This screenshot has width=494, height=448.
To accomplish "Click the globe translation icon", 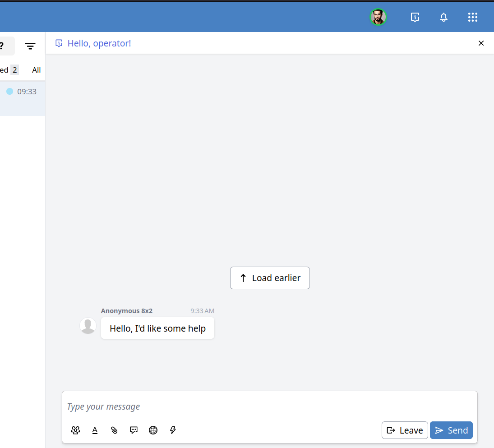I will coord(153,430).
